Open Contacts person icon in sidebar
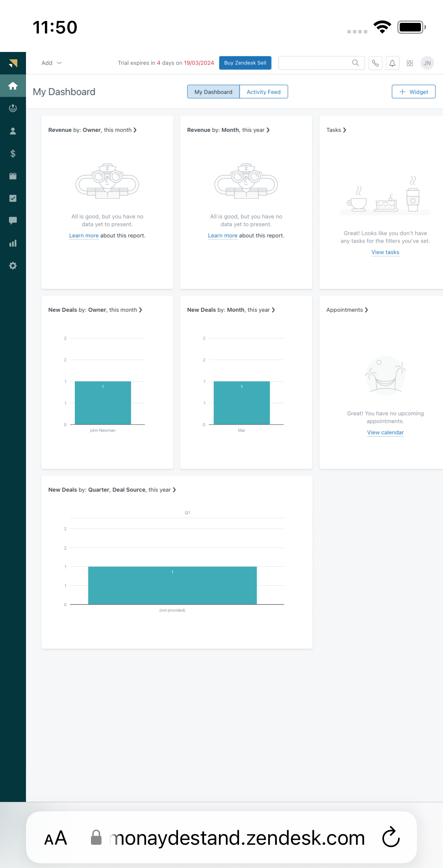443x868 pixels. 13,131
